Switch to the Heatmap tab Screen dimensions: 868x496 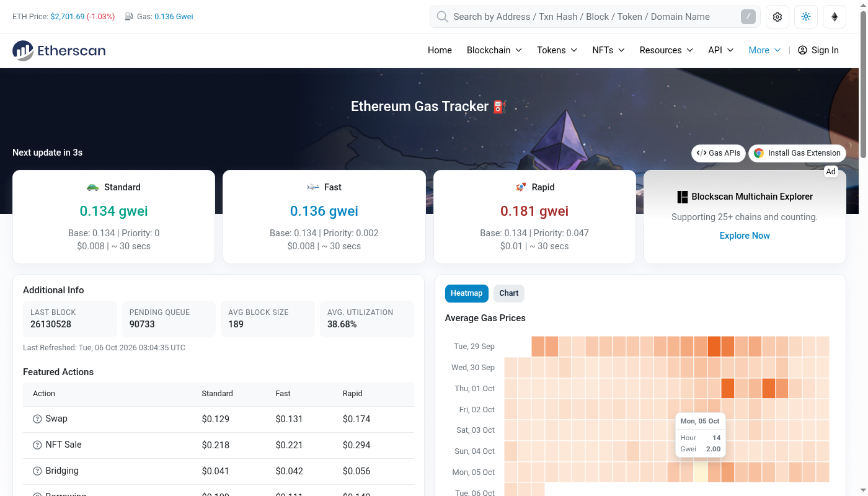coord(467,293)
